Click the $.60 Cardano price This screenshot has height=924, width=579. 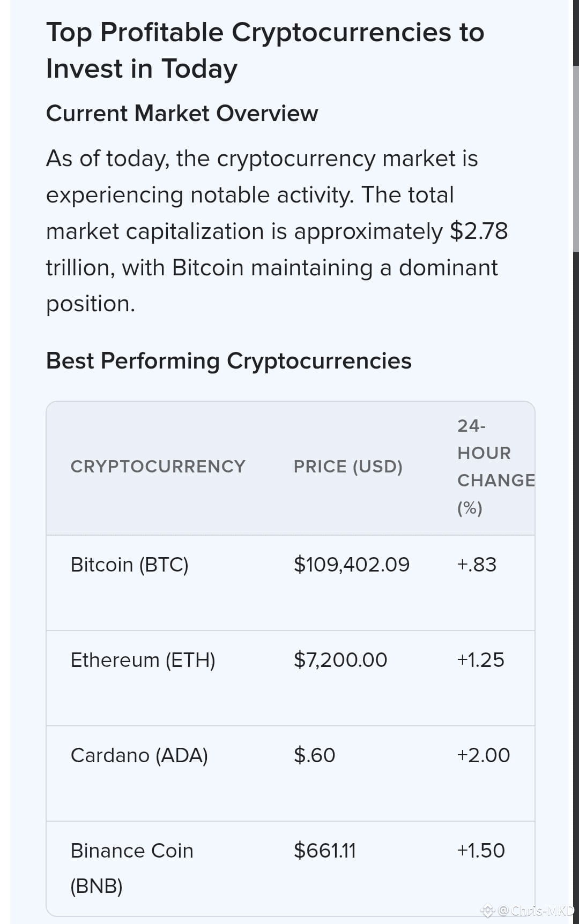pos(314,755)
